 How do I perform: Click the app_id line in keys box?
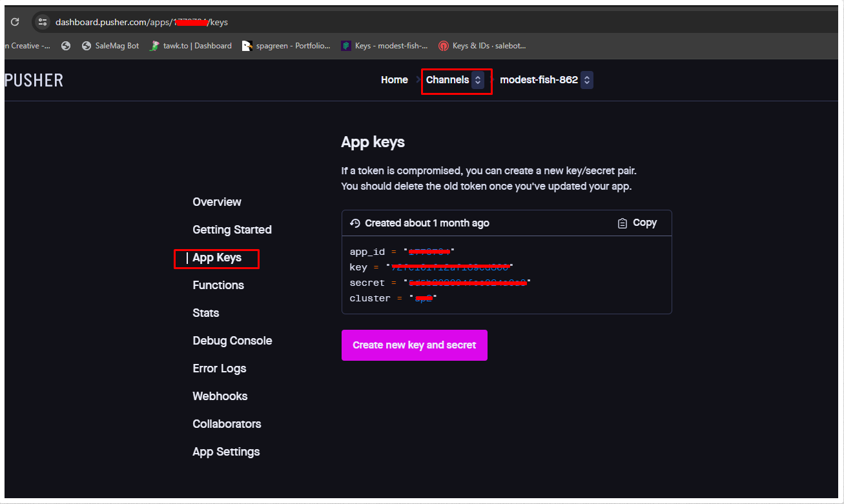pyautogui.click(x=403, y=252)
